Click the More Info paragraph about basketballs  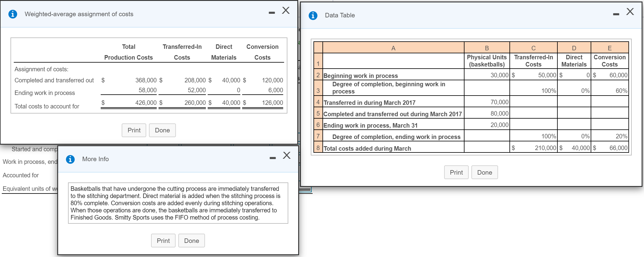178,203
